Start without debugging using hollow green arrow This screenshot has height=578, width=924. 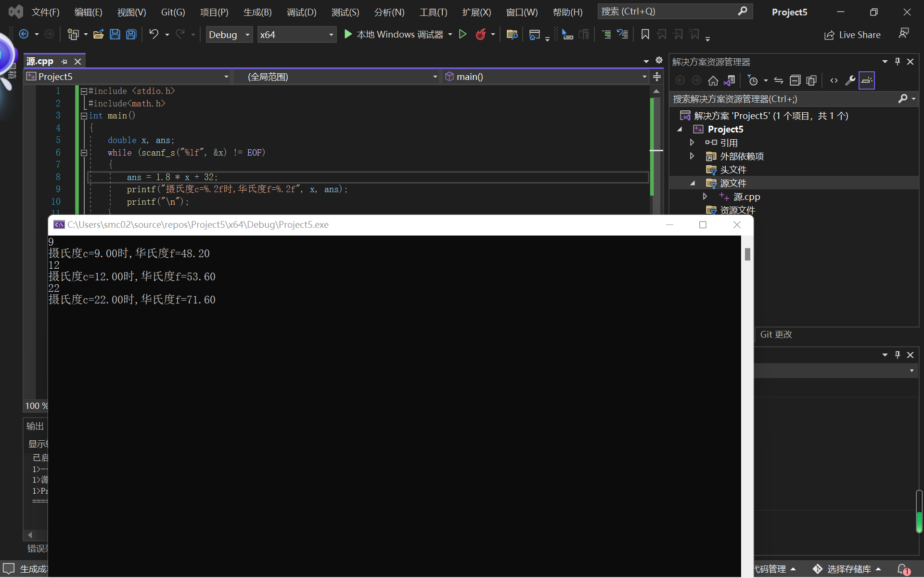[462, 34]
